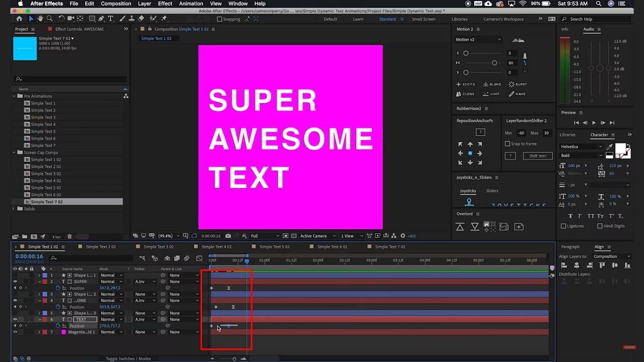Select the Eraser tool
Screen dimensions: 644x362
point(141,19)
